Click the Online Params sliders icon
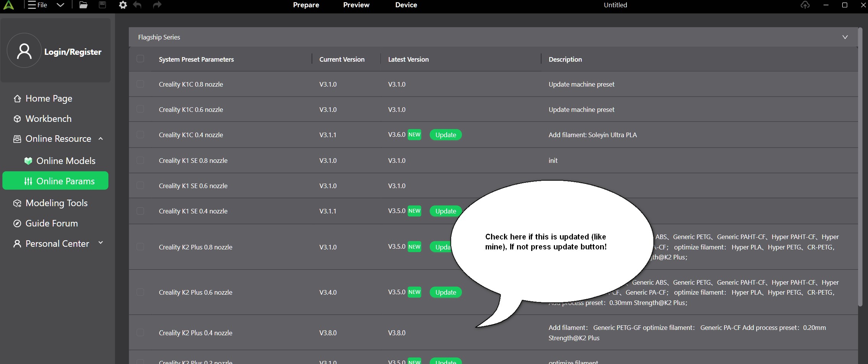The width and height of the screenshot is (868, 364). click(x=28, y=181)
